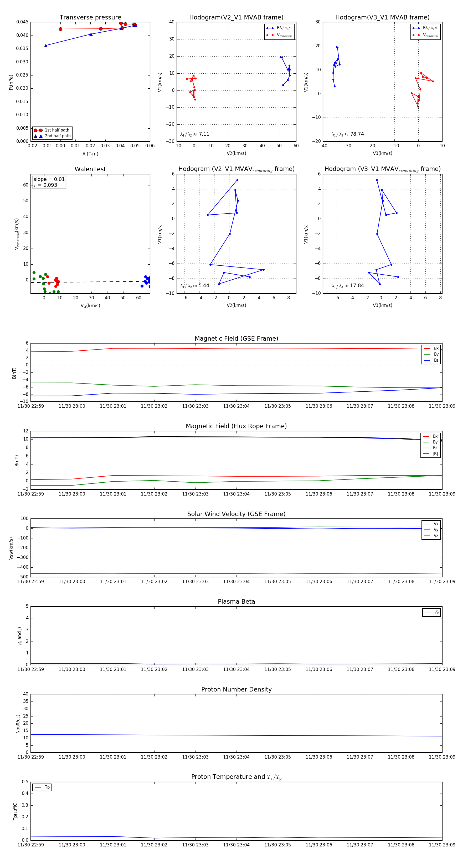Click the "Magnetic Field (Flux Rope Frame)" title
Image resolution: width=473 pixels, height=868 pixels.
click(236, 426)
